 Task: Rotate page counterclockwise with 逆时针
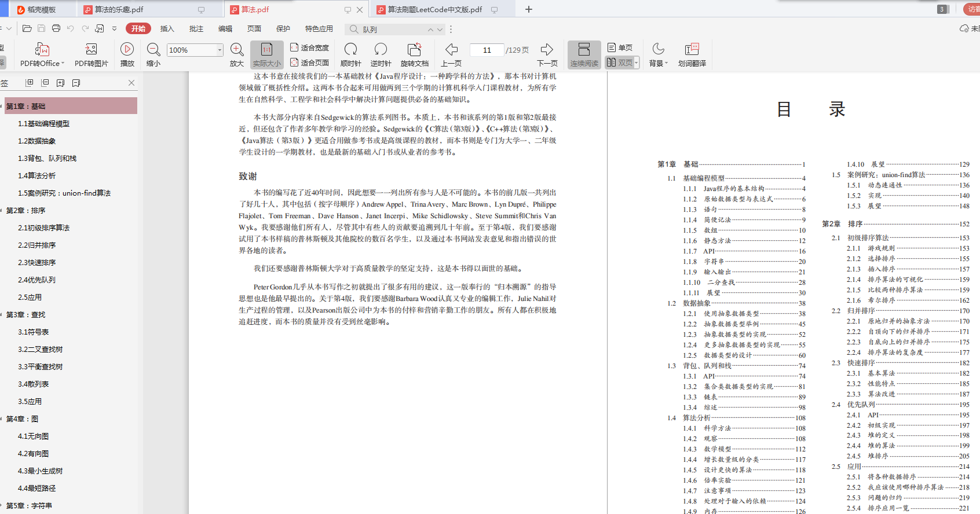point(381,49)
